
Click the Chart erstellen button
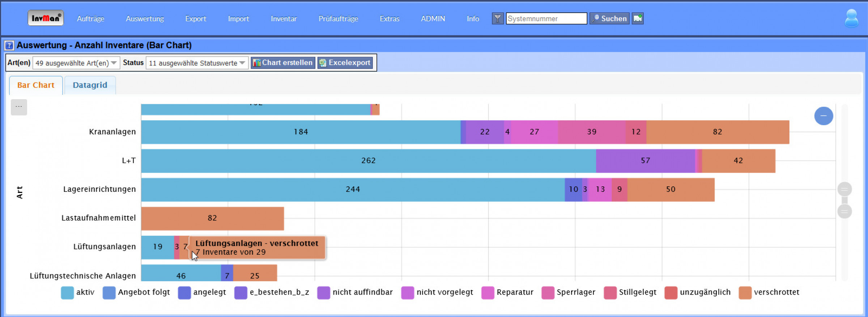(283, 63)
